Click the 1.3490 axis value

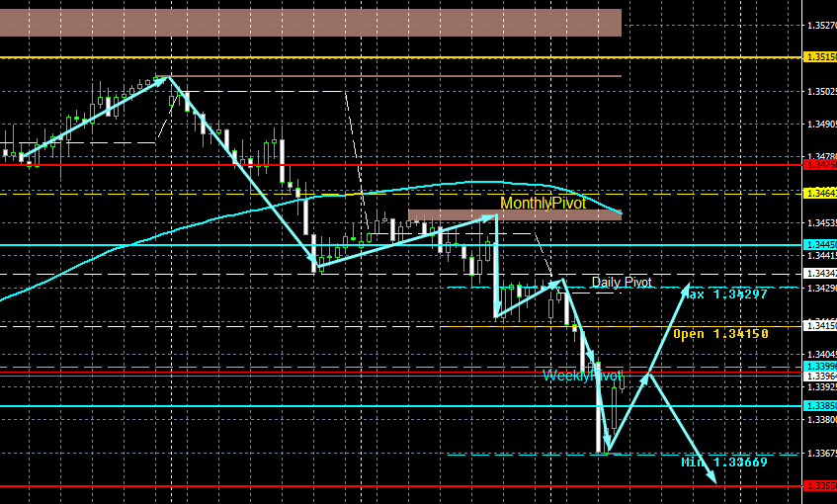coord(821,125)
